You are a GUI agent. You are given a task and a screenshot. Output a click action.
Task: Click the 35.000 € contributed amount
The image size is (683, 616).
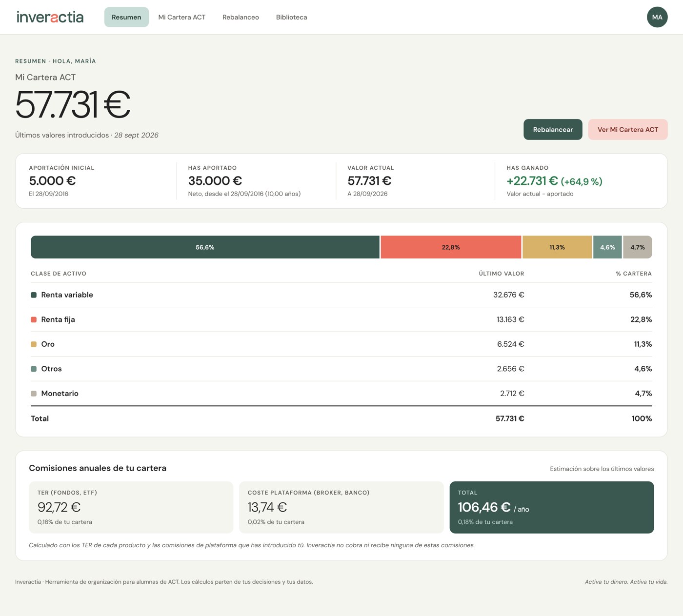[x=215, y=181]
